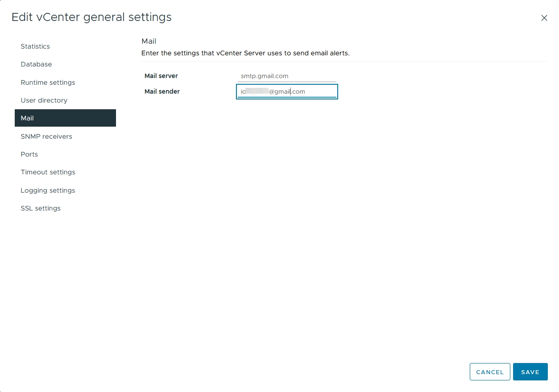The height and width of the screenshot is (392, 559).
Task: Close the Edit vCenter general settings dialog
Action: 544,18
